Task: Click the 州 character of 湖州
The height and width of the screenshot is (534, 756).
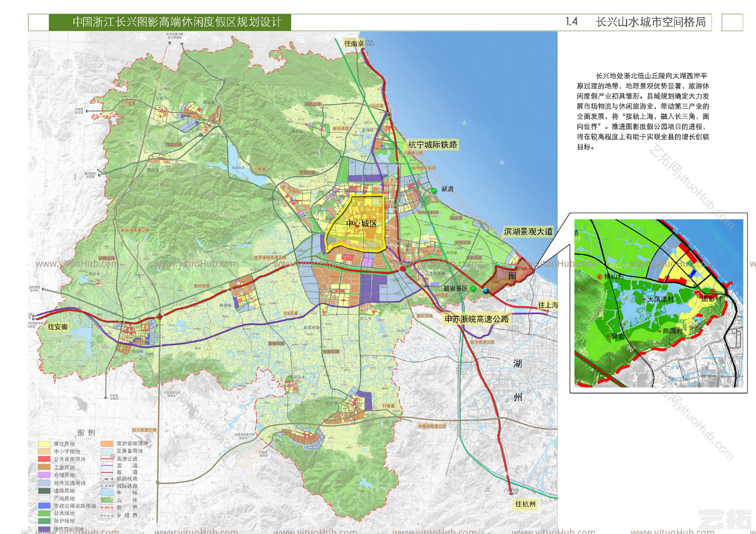Action: click(x=518, y=397)
